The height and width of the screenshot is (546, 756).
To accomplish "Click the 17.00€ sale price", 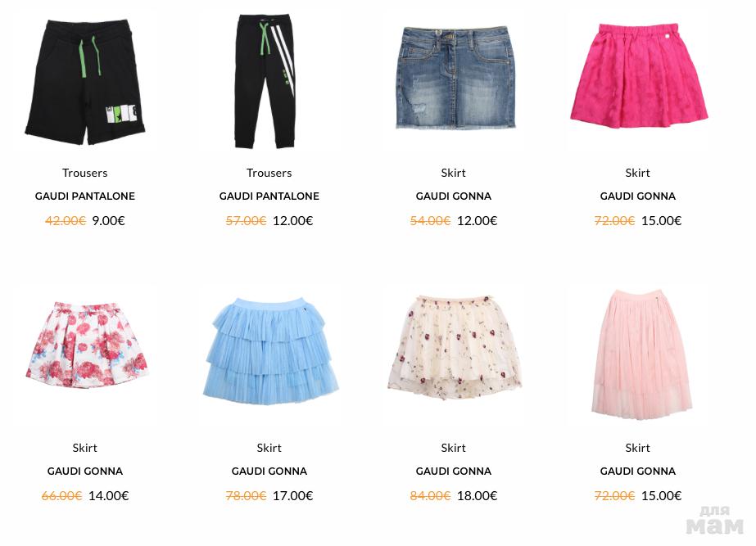I will (x=292, y=495).
